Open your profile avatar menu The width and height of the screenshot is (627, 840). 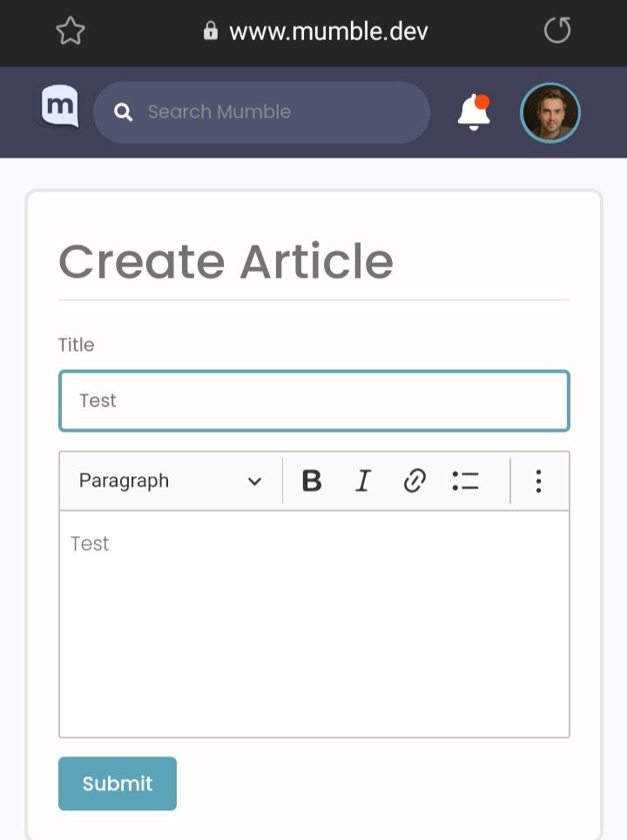point(549,111)
